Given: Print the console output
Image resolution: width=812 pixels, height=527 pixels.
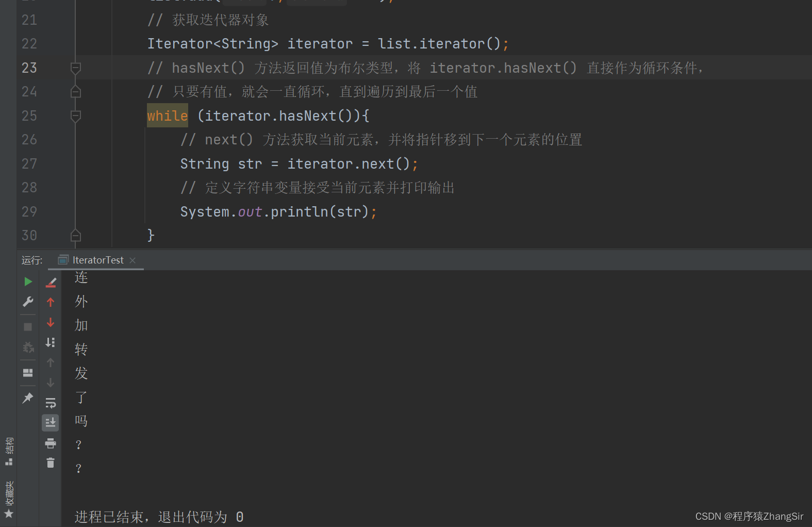Looking at the screenshot, I should (x=51, y=442).
